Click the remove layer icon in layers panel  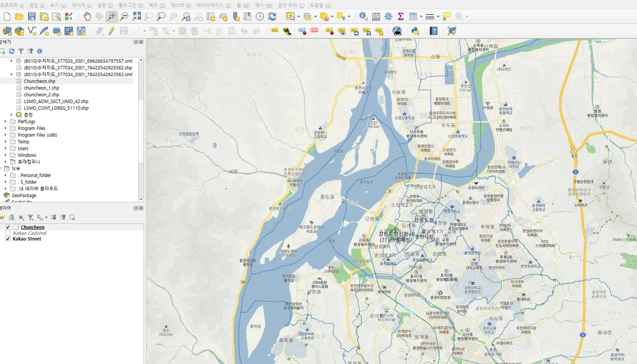[72, 217]
